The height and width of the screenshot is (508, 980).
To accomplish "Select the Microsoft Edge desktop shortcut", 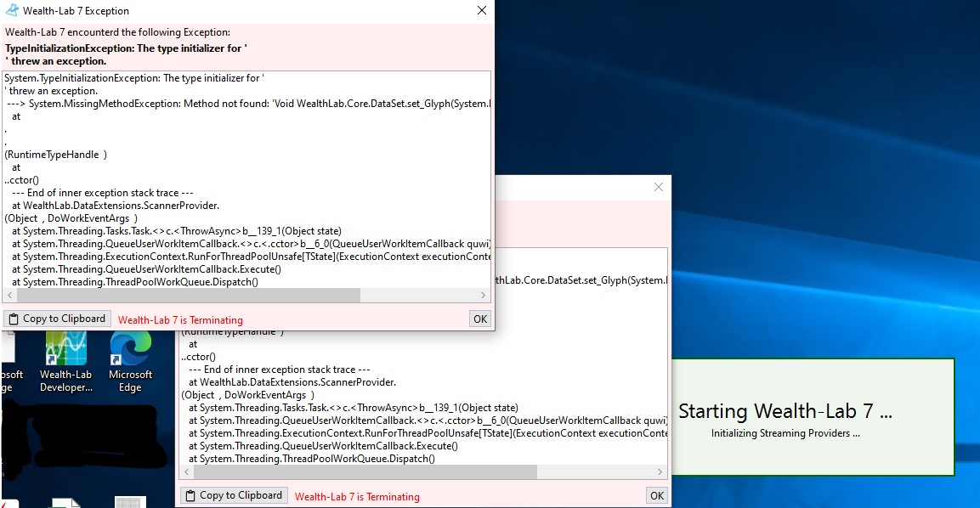I will [130, 363].
